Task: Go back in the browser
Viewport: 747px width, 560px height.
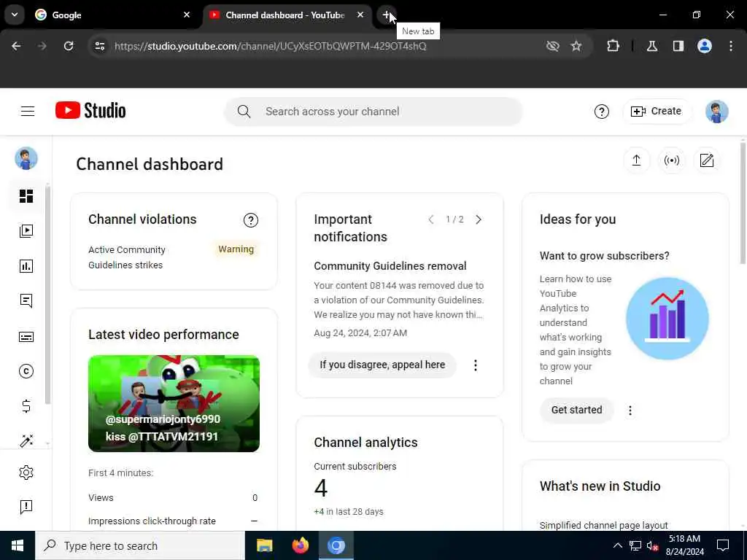Action: click(16, 46)
